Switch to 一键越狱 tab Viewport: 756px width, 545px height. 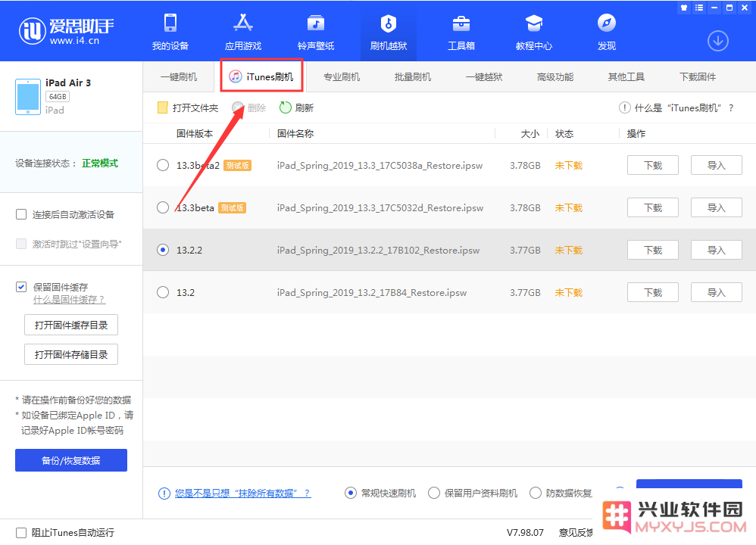(x=484, y=77)
